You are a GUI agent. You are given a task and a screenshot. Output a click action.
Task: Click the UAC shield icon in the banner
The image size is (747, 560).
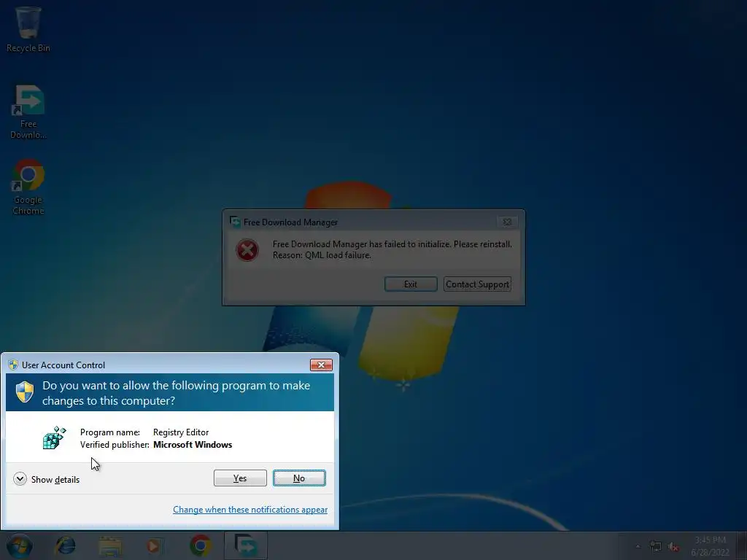click(24, 392)
